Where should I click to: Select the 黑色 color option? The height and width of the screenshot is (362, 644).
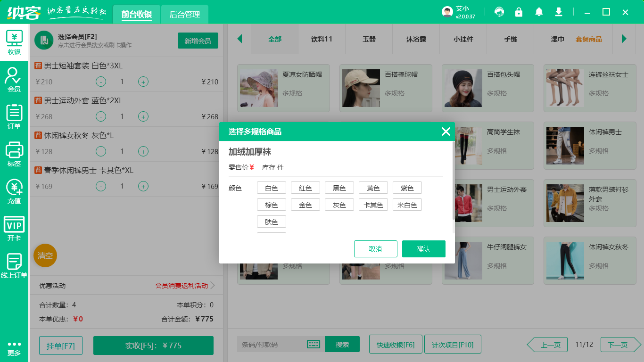point(339,188)
